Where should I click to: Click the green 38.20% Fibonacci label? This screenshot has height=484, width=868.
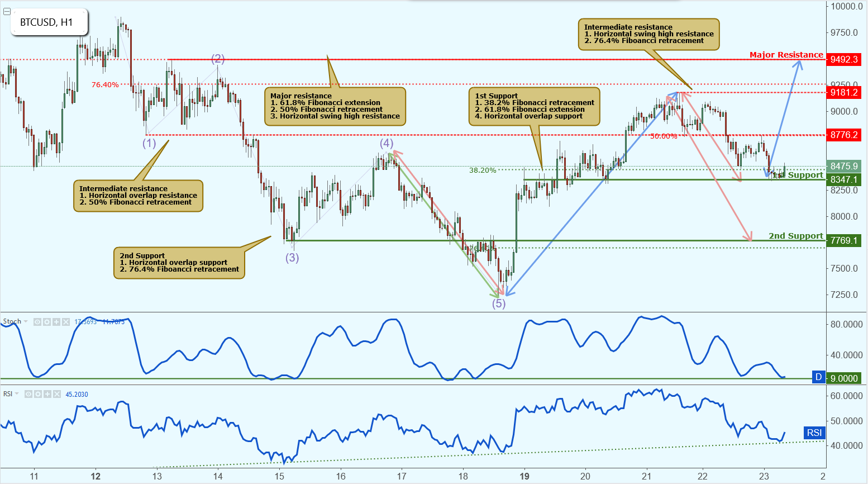click(x=483, y=170)
